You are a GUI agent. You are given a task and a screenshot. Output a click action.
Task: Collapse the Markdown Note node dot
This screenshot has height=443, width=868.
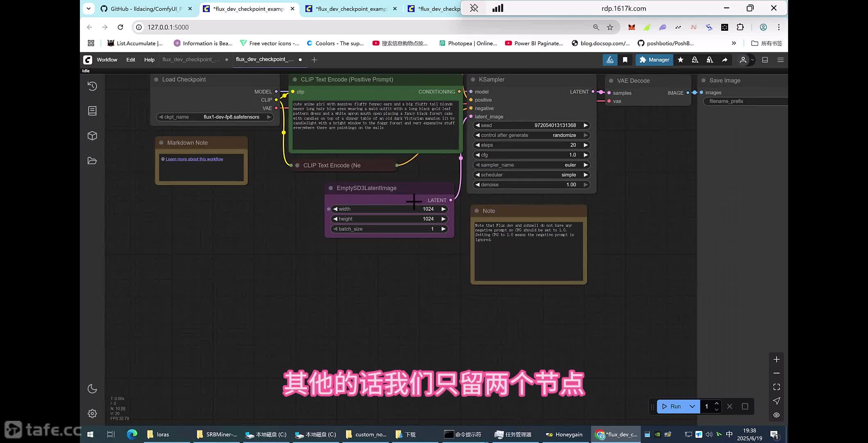[161, 143]
